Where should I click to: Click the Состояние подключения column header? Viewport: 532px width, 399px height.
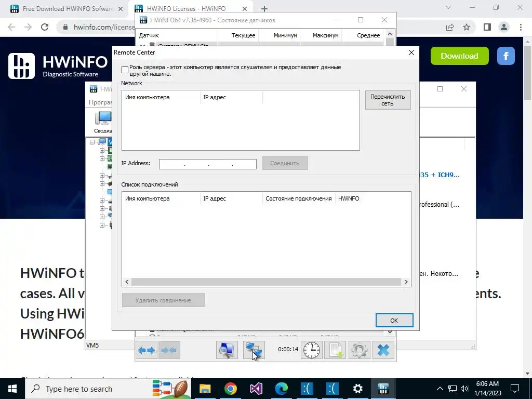299,198
